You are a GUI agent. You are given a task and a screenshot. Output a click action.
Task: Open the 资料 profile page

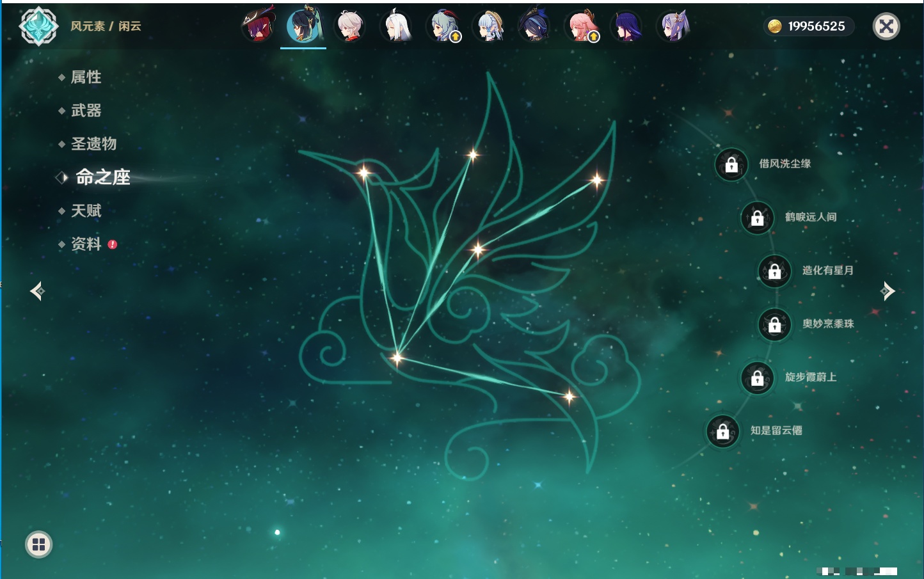86,244
